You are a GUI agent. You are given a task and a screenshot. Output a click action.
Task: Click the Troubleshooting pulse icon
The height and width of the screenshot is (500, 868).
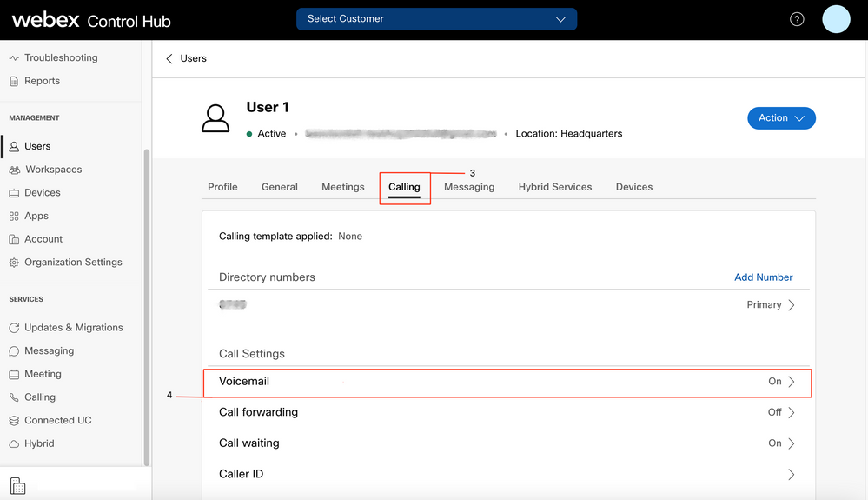tap(14, 57)
